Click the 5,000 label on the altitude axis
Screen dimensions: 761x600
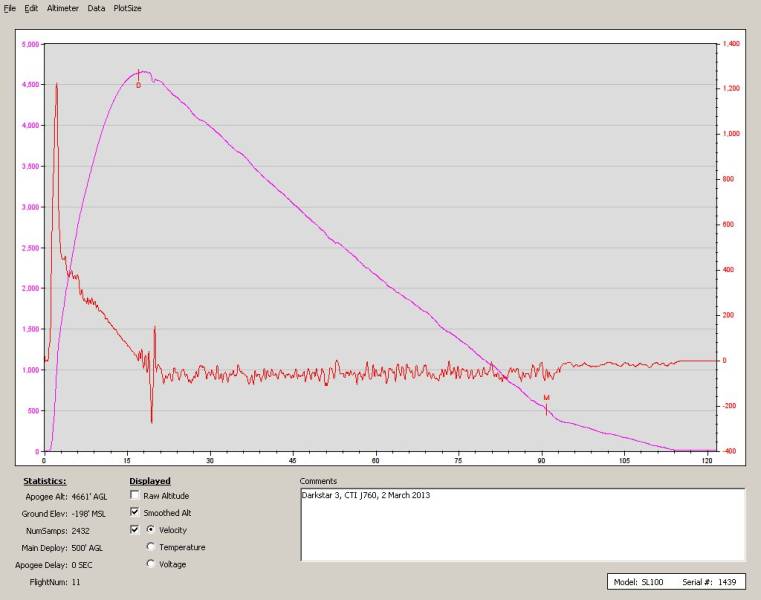[28, 45]
